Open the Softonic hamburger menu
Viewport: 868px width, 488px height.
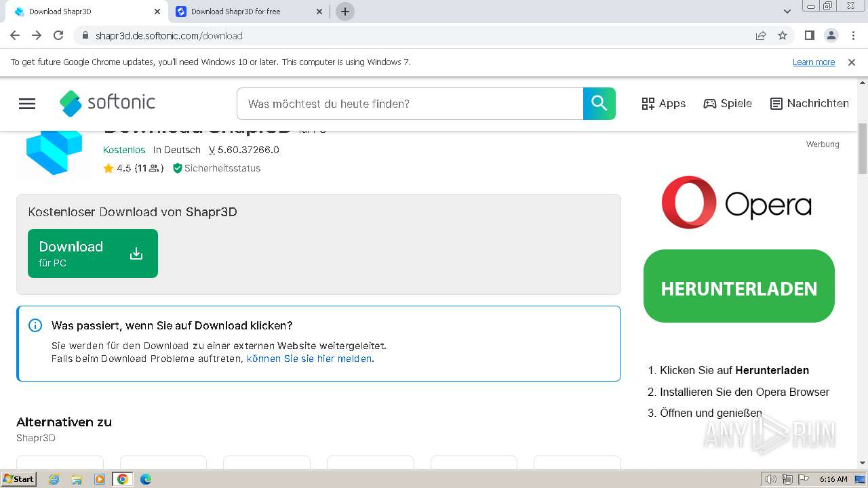click(x=27, y=104)
